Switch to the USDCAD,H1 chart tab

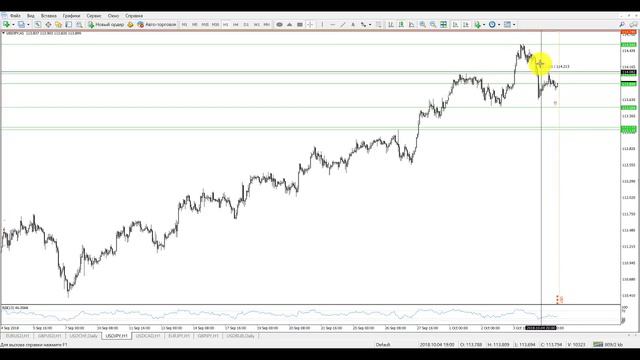(x=148, y=336)
